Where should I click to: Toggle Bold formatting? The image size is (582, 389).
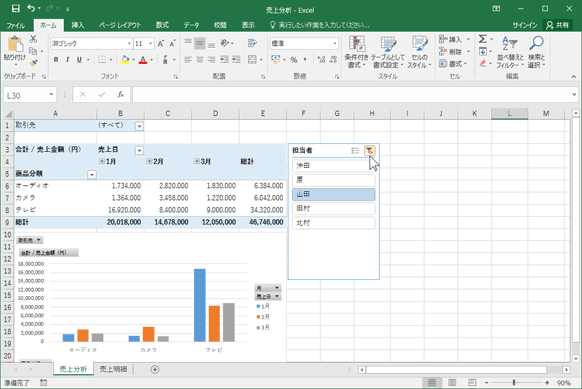(56, 60)
